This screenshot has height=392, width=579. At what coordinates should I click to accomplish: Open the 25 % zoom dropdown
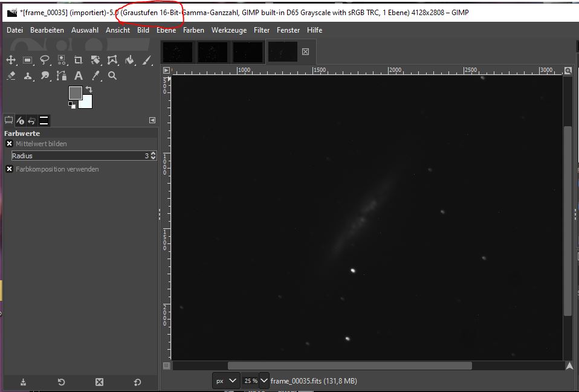click(x=264, y=381)
